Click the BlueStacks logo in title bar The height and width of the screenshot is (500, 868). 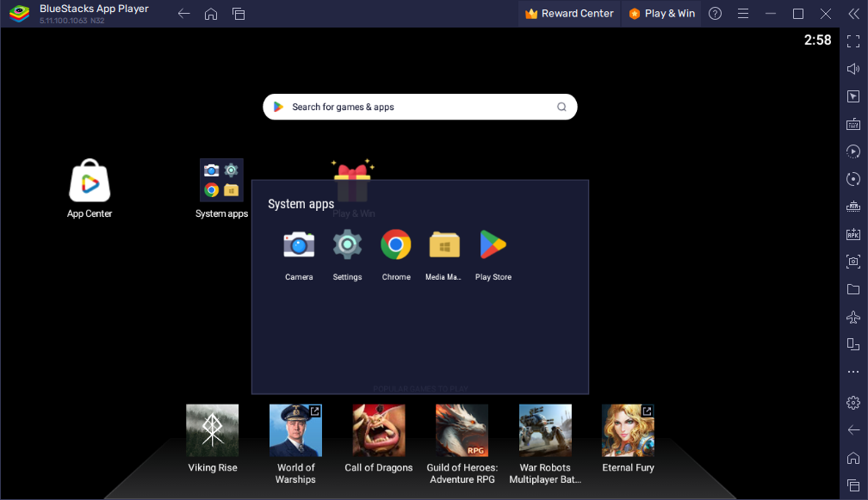(19, 13)
